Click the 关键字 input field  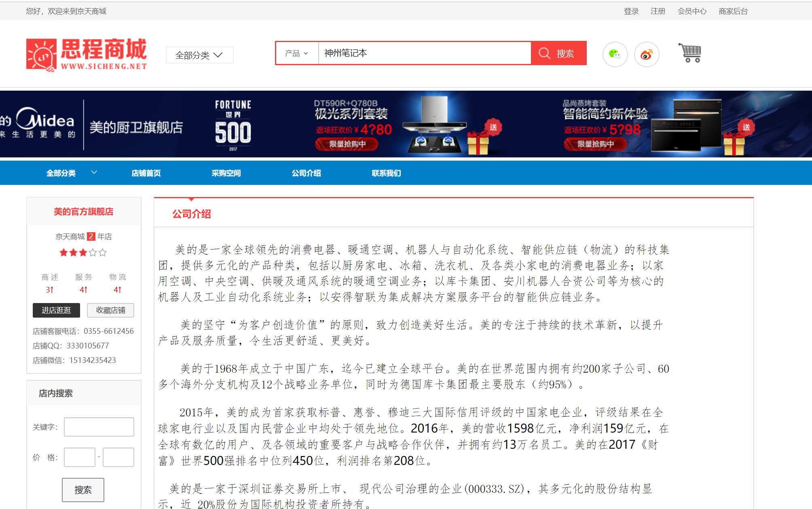[99, 427]
